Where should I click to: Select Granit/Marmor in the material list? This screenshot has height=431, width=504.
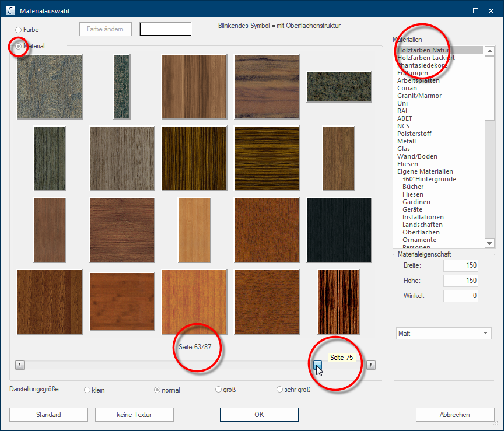coord(419,96)
